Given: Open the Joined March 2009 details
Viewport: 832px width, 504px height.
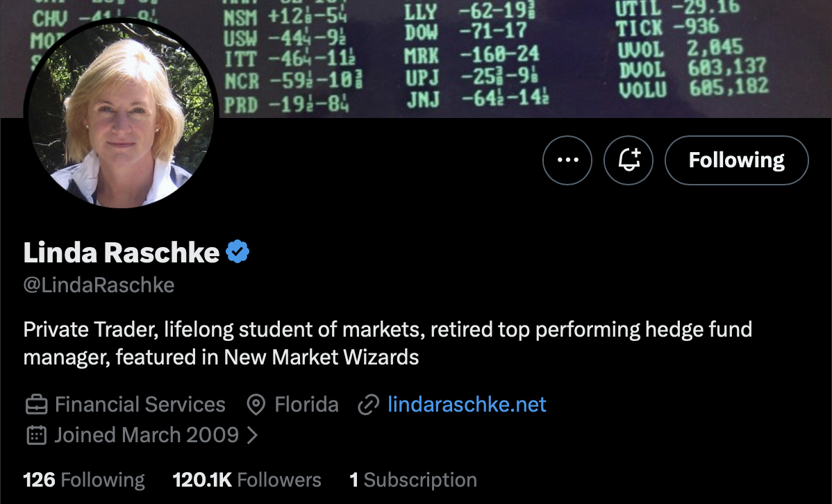Looking at the screenshot, I should (x=147, y=435).
